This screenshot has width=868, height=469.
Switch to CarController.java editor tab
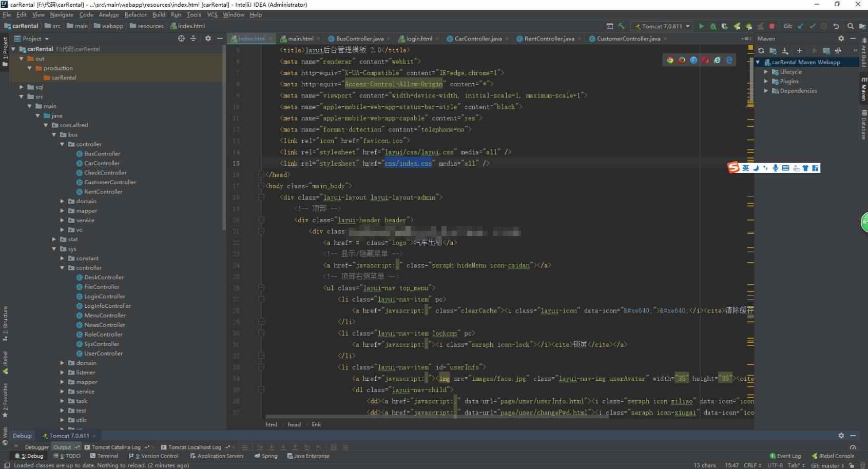(x=478, y=38)
